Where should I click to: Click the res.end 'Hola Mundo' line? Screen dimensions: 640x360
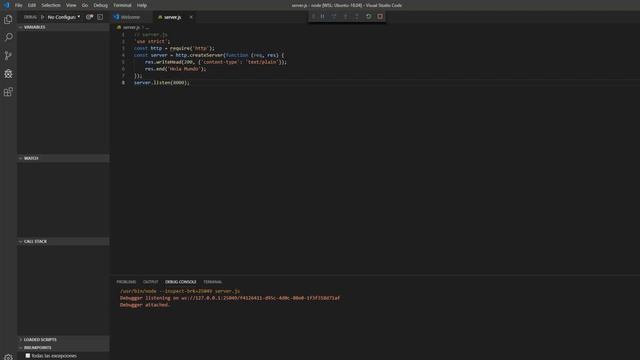click(x=176, y=69)
